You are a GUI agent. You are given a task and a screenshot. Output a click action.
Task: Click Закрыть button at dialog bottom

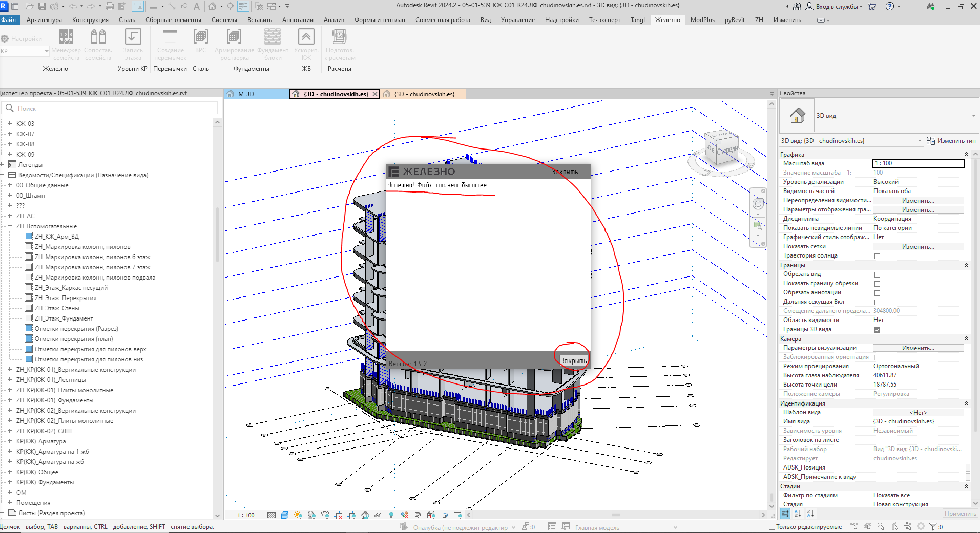[573, 360]
